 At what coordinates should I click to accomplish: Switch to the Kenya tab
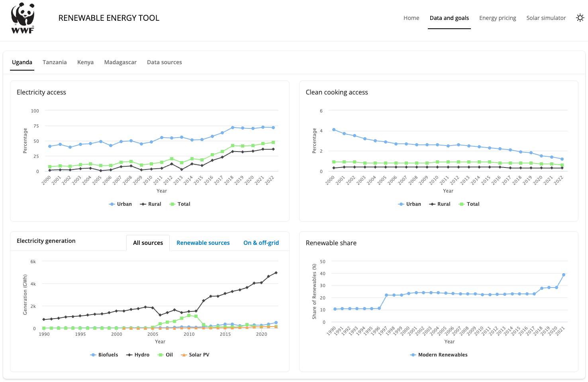[85, 62]
